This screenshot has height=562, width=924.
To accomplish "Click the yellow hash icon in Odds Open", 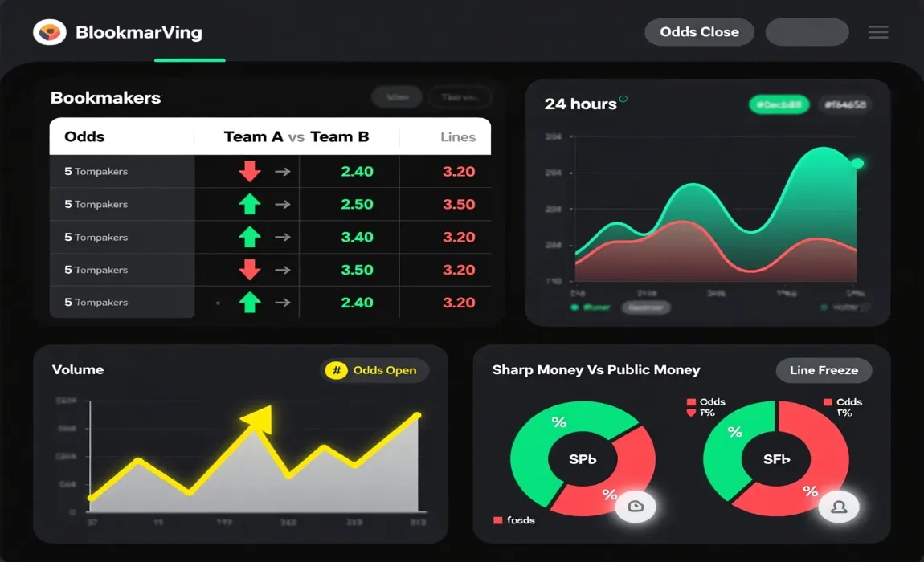I will tap(337, 370).
